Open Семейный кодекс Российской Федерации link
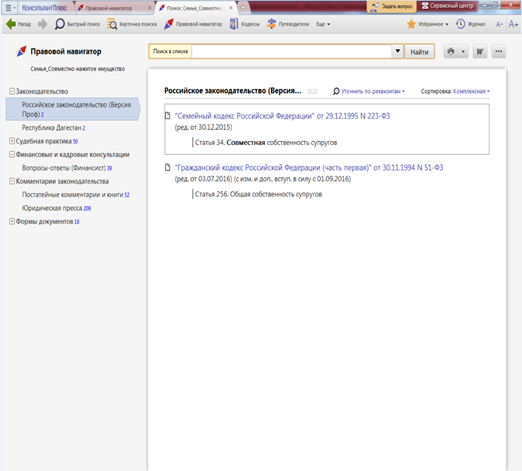522x471 pixels. pos(282,116)
